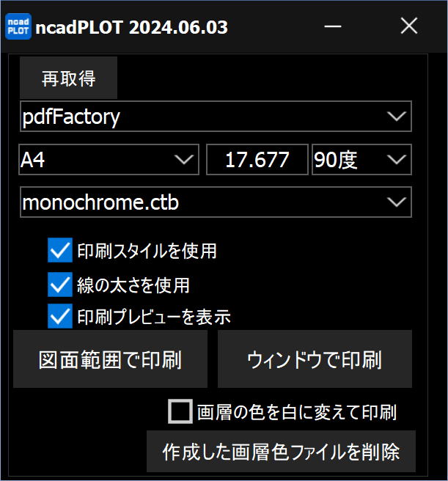This screenshot has height=481, width=448.
Task: Click the 再取得 button
Action: [x=68, y=78]
